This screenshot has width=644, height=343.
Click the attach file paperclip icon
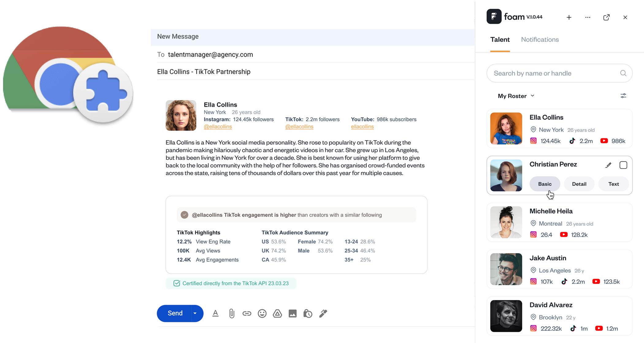point(232,313)
